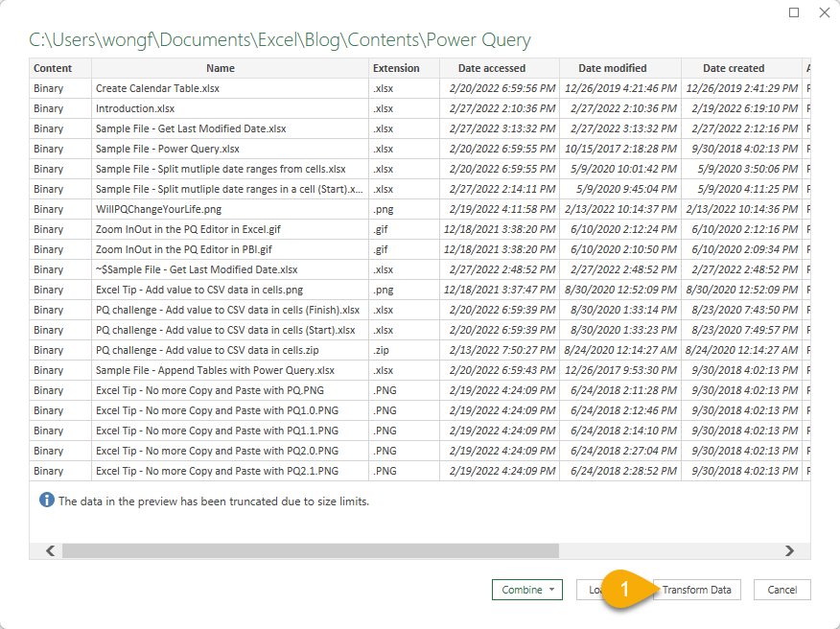
Task: Click Binary in the Create Calendar Table row
Action: pos(48,88)
